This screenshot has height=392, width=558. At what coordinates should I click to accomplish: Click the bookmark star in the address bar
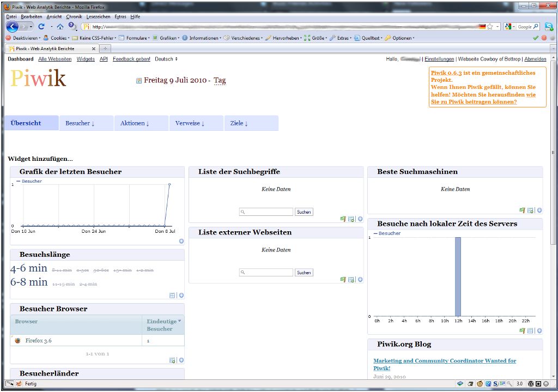490,26
